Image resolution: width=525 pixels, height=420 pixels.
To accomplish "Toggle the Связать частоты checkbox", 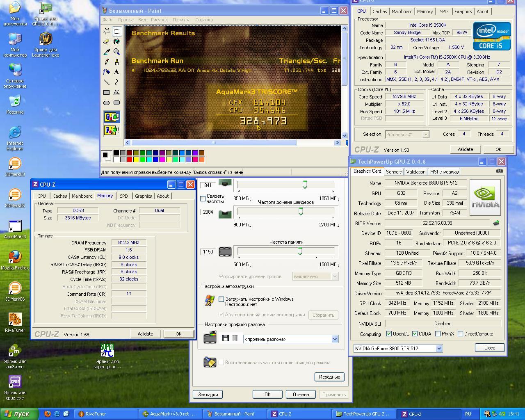I will pyautogui.click(x=203, y=199).
